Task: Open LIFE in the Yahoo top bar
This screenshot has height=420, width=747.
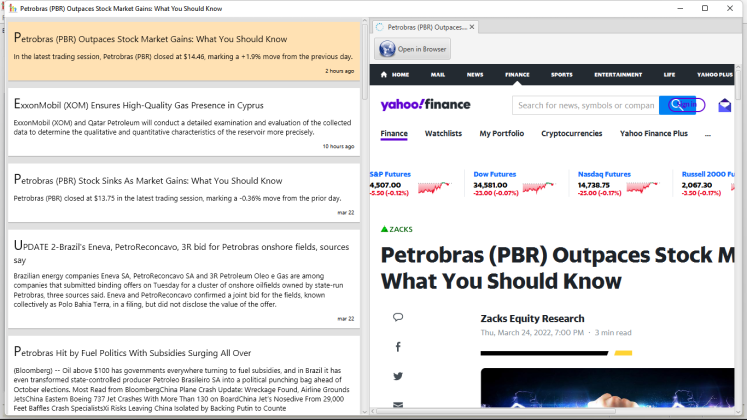Action: 669,74
